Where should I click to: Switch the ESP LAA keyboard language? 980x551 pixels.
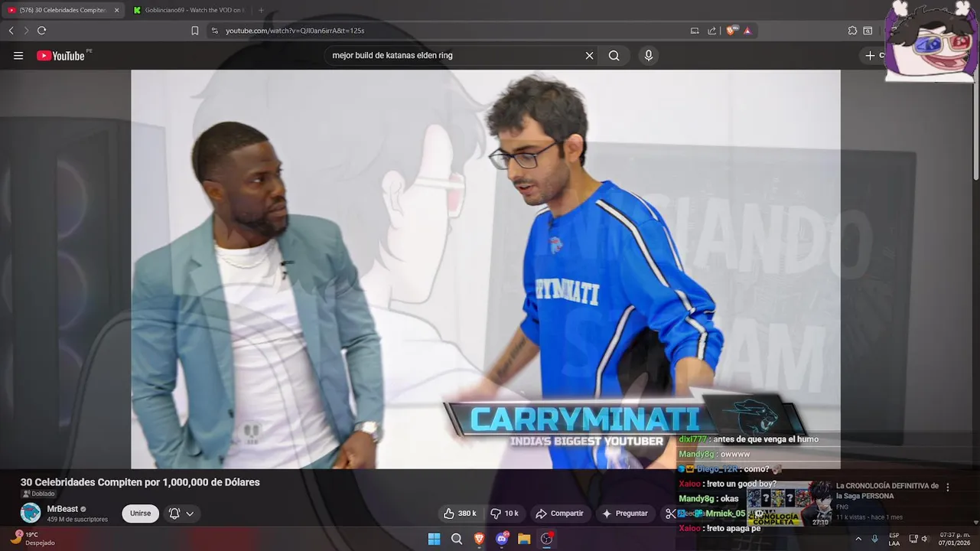coord(894,539)
